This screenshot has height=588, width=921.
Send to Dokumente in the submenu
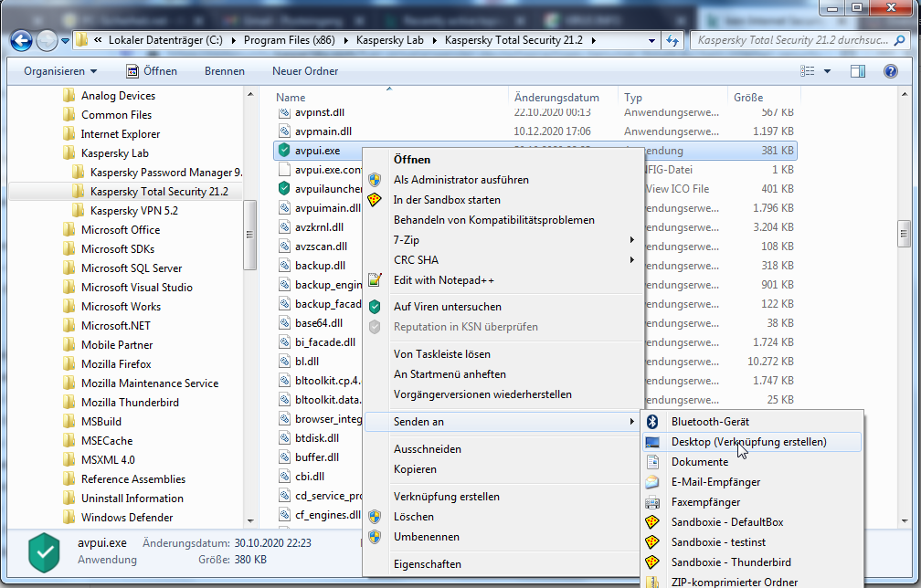pyautogui.click(x=752, y=462)
